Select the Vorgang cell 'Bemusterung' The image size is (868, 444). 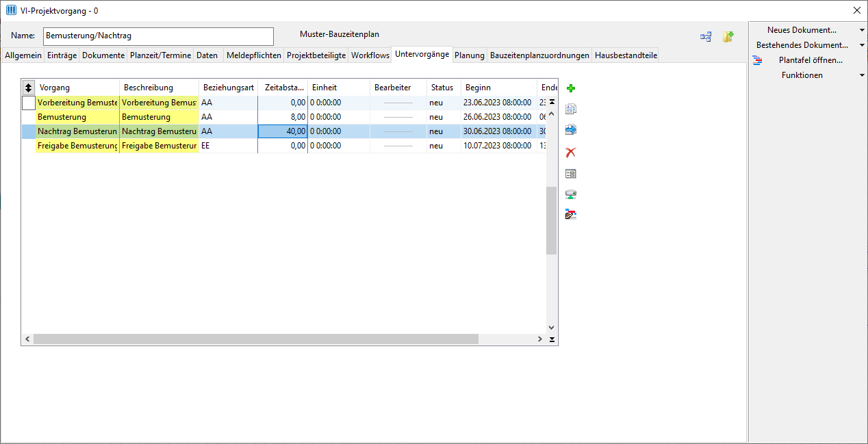[77, 117]
